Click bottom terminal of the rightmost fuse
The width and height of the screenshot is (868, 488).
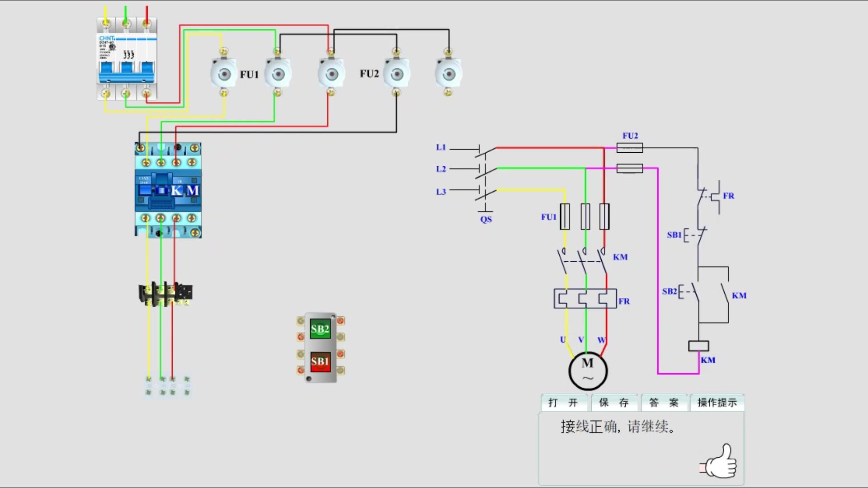(448, 92)
